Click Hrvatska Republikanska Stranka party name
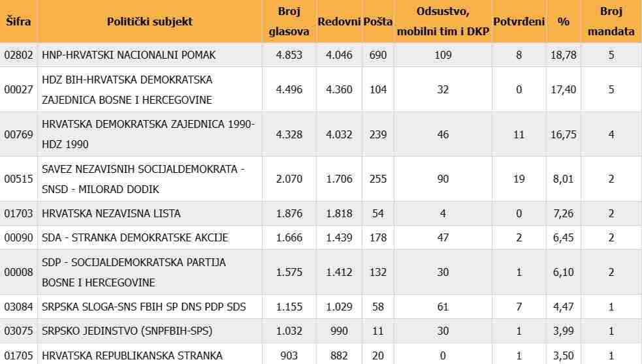Image resolution: width=642 pixels, height=364 pixels. click(x=132, y=356)
